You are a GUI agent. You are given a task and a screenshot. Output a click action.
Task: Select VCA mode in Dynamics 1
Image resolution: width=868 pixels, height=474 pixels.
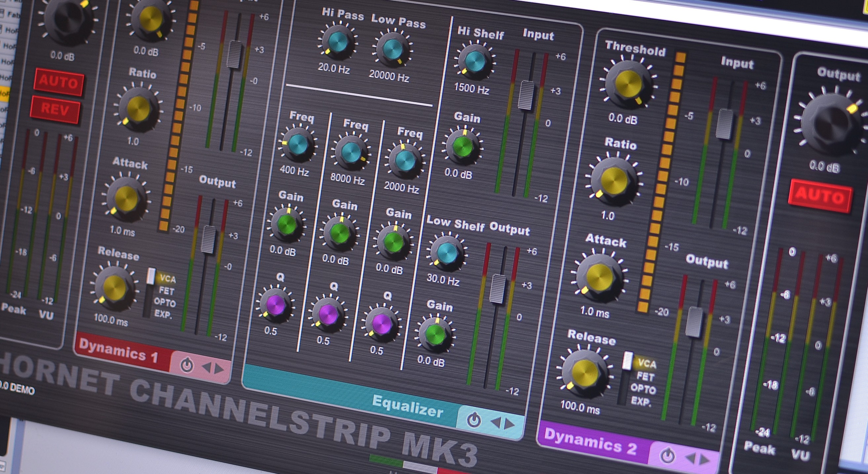(168, 279)
